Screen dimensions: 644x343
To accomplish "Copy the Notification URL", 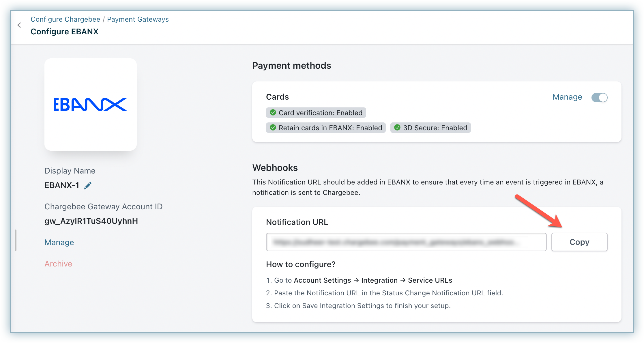I will (x=579, y=242).
